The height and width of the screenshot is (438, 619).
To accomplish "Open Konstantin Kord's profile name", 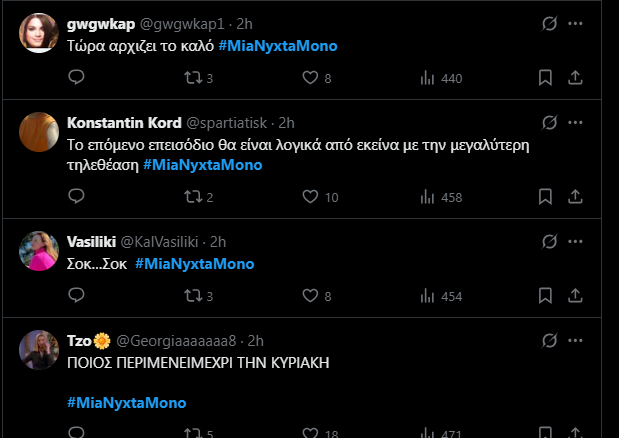I will coord(124,123).
